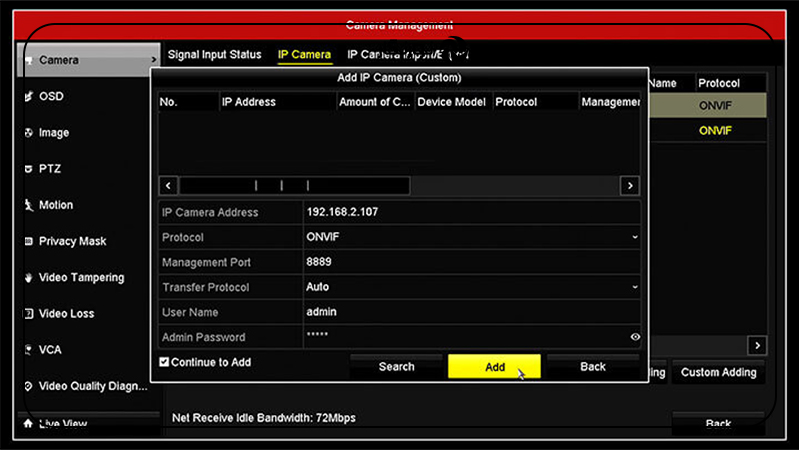Open the Video Tampering icon
Screen dimensions: 800x450
pyautogui.click(x=28, y=278)
